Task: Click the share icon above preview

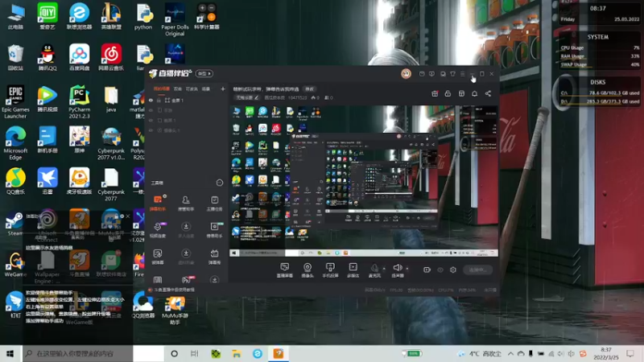Action: tap(488, 93)
